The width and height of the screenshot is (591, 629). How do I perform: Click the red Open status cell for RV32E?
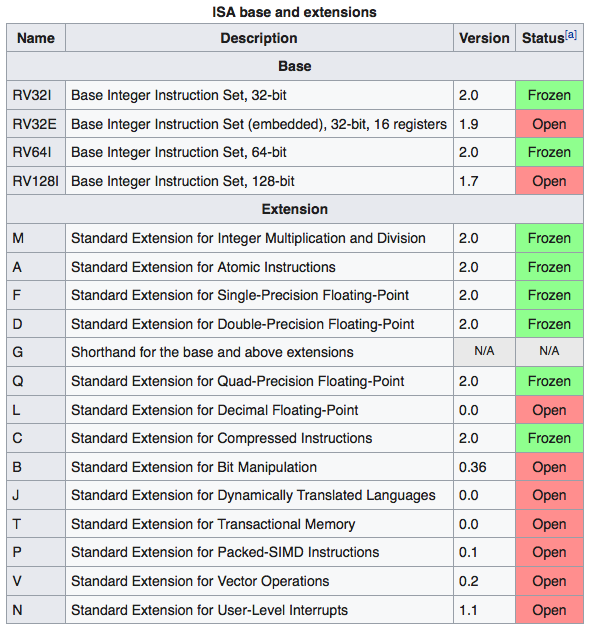pyautogui.click(x=549, y=124)
